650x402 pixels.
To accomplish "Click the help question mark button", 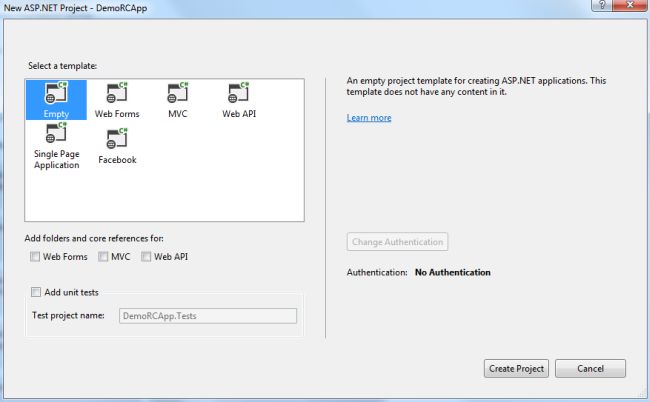I will click(x=602, y=5).
